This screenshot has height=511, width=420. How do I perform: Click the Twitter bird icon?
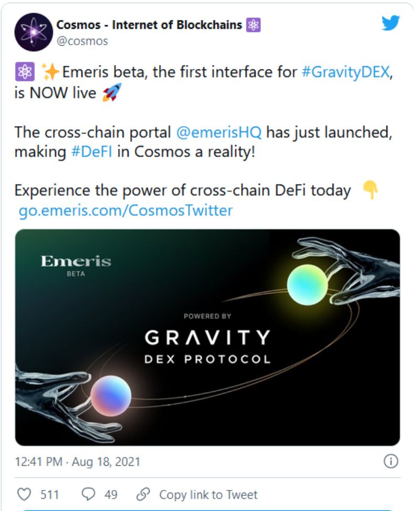click(x=391, y=24)
